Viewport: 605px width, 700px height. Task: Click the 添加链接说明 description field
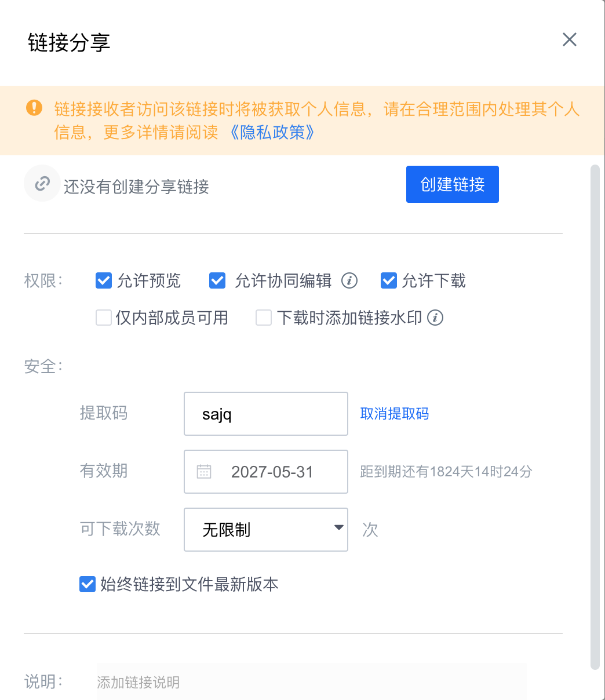[312, 682]
